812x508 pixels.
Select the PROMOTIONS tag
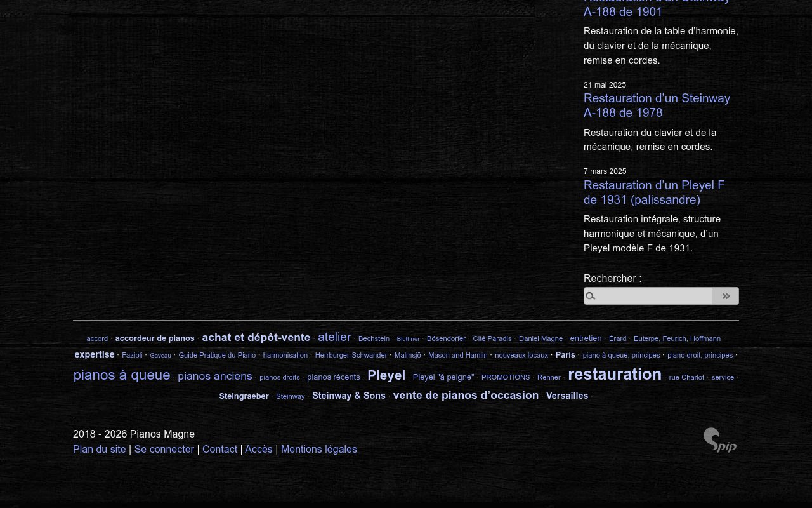pos(506,377)
